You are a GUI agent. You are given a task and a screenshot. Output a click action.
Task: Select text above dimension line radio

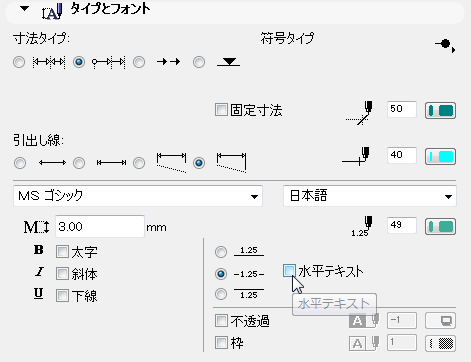point(221,252)
